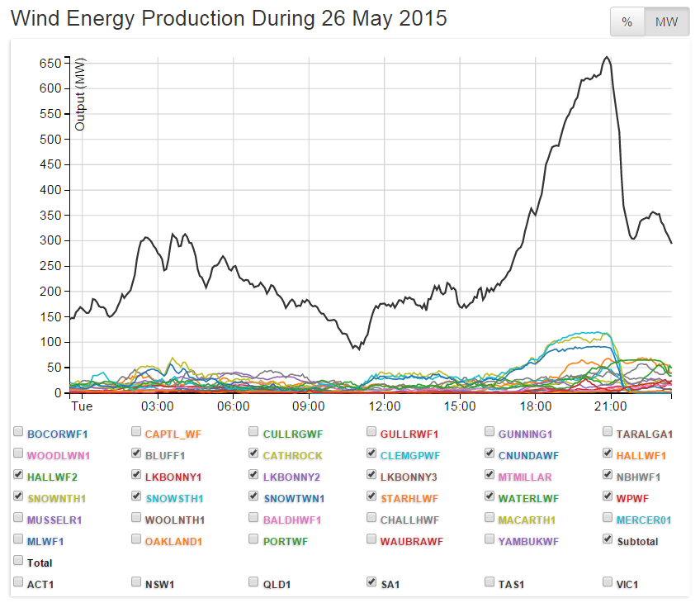Hide the CLEMGPWF series
The height and width of the screenshot is (603, 700).
click(x=372, y=453)
